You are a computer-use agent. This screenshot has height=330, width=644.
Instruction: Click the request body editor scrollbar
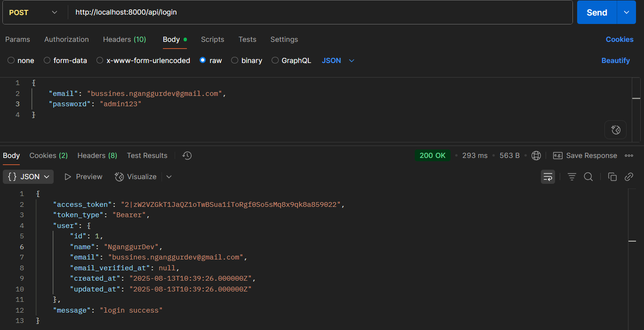(636, 109)
